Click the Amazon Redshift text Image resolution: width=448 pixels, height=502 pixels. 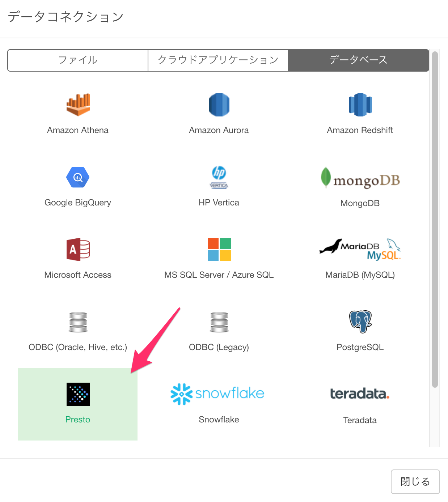coord(360,130)
